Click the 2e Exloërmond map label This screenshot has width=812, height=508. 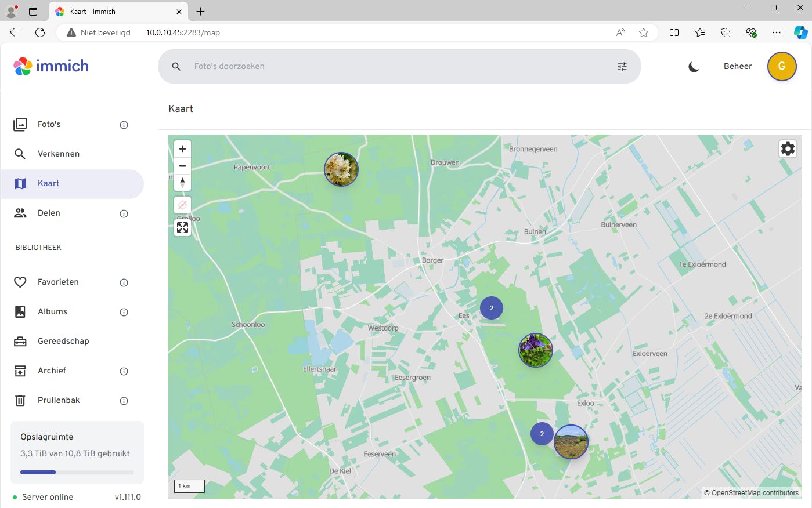[728, 316]
